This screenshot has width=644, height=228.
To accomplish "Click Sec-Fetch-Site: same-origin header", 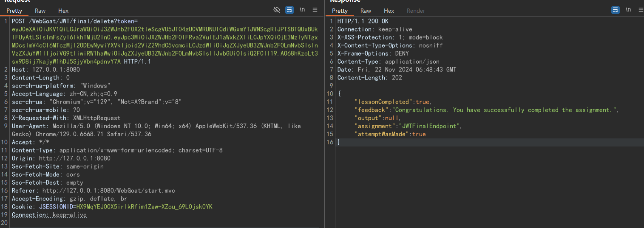I will pos(58,166).
